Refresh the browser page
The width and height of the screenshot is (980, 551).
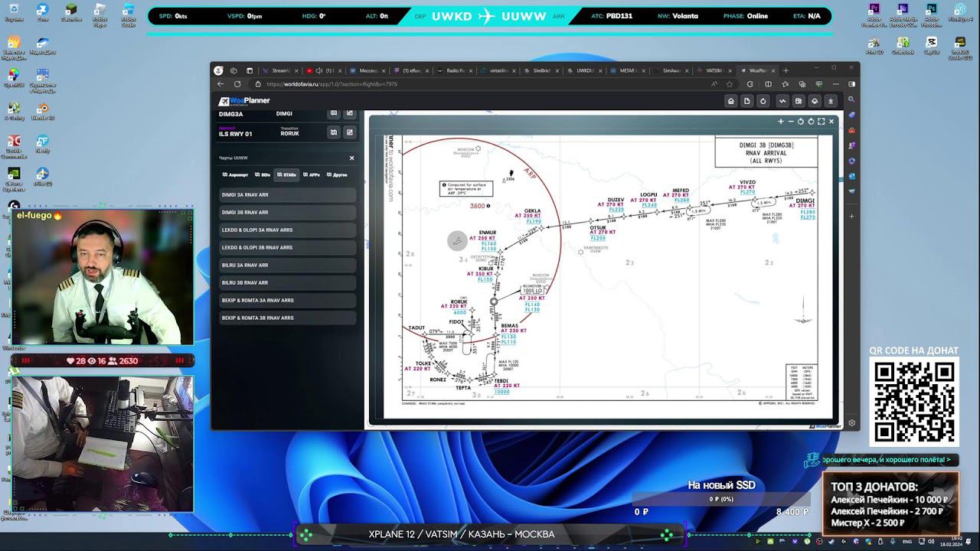click(237, 84)
